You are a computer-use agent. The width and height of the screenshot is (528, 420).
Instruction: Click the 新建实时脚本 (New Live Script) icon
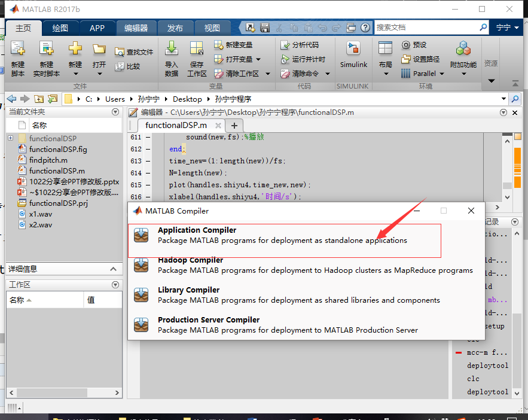[47, 49]
